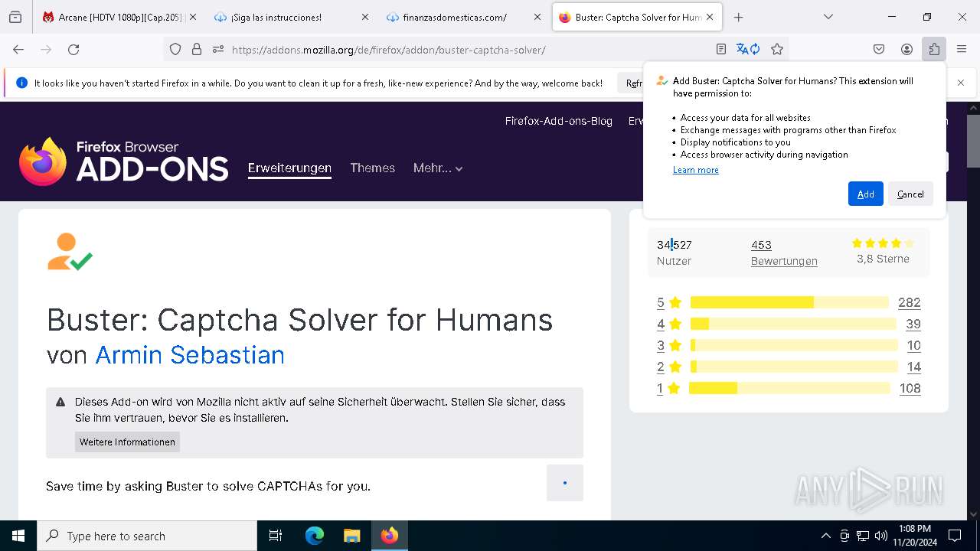
Task: Open Windows Start menu
Action: 18,536
